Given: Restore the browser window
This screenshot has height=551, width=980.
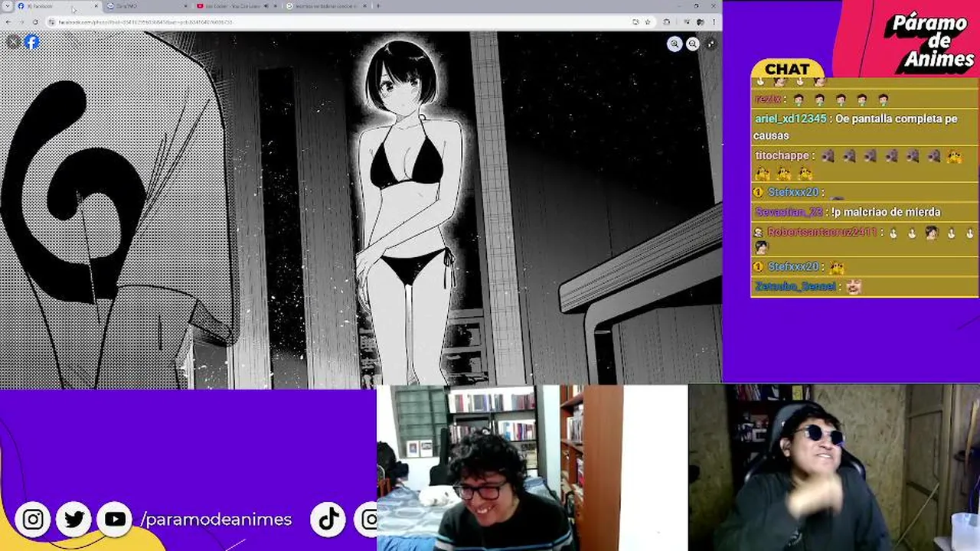Looking at the screenshot, I should (697, 6).
